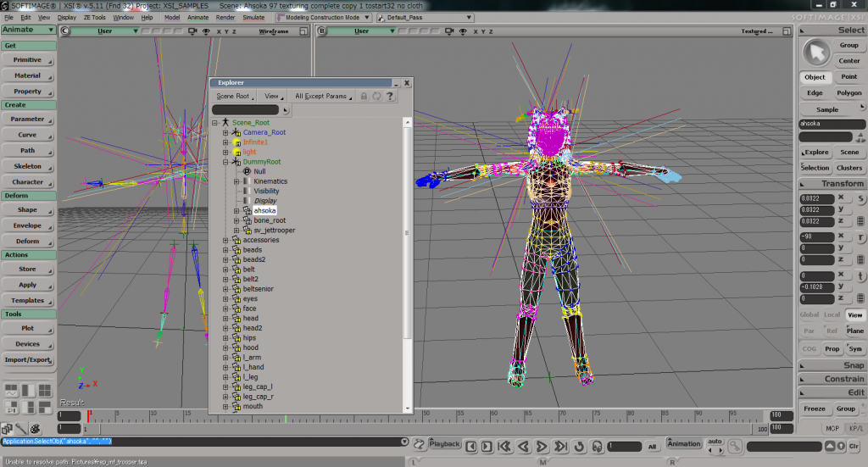The image size is (868, 467).
Task: Click the timeline frame 1 marker
Action: click(88, 416)
